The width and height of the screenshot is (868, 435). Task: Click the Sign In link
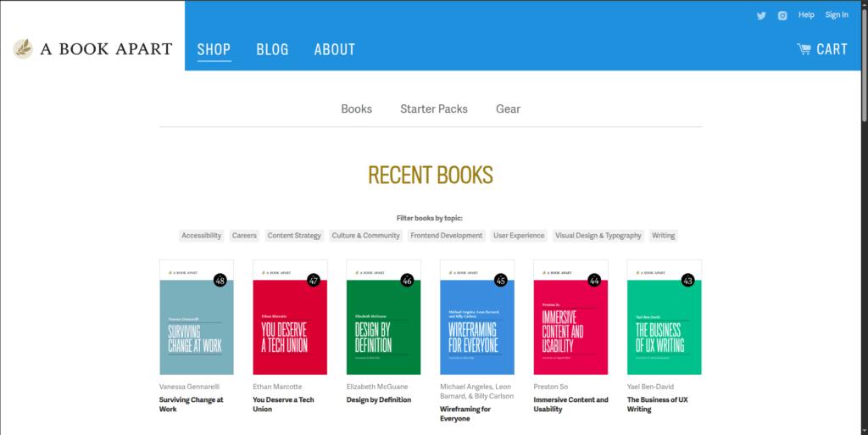[x=837, y=15]
